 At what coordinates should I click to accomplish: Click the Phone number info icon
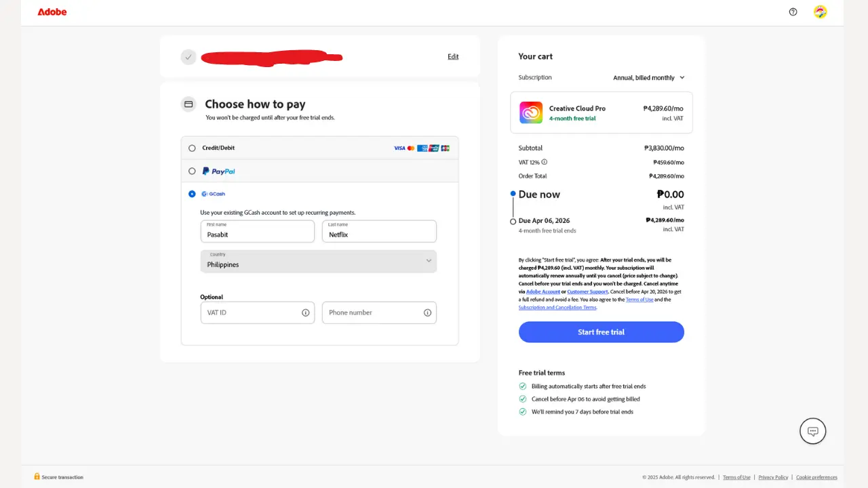point(427,312)
